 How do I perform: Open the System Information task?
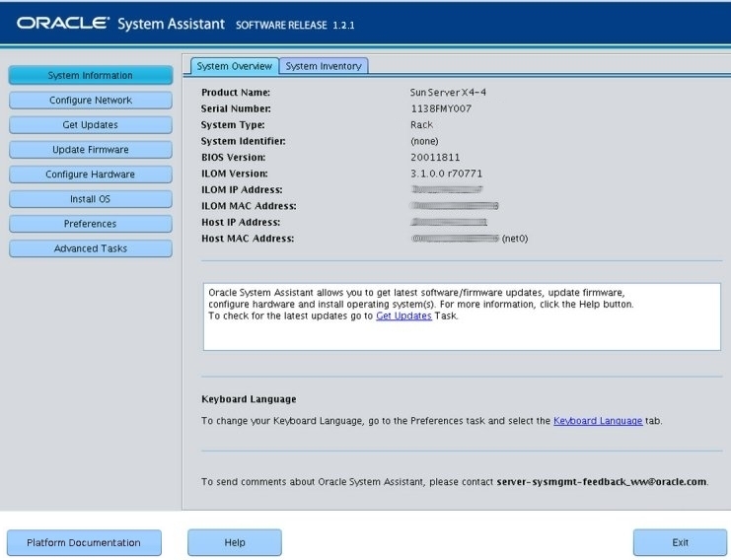[91, 75]
